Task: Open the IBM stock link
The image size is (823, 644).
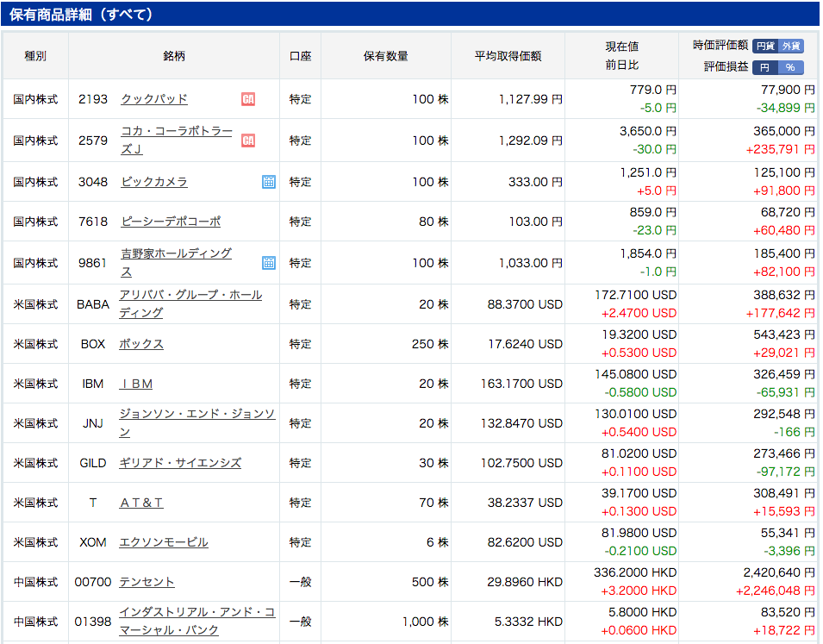Action: click(136, 384)
